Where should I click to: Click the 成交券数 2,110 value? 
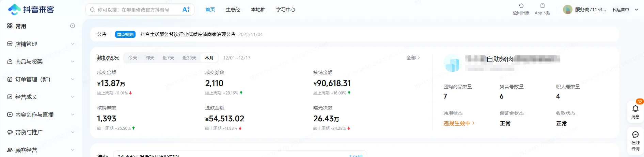(x=214, y=83)
